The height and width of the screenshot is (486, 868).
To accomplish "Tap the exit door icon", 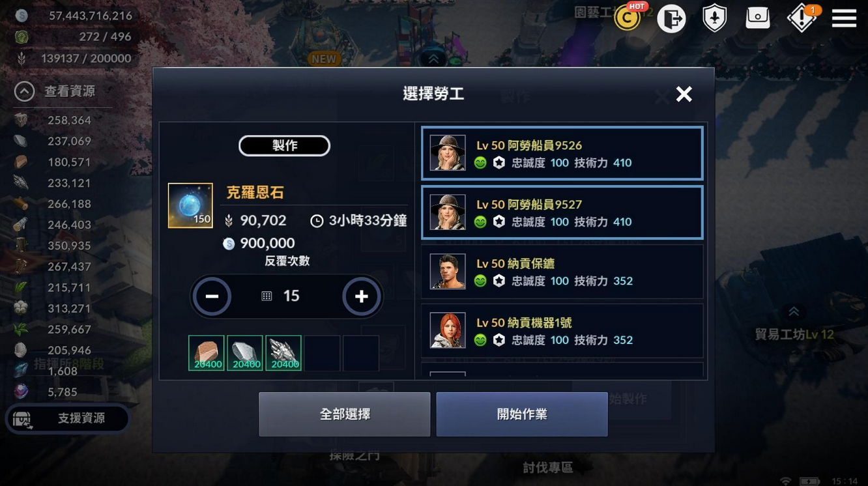I will pyautogui.click(x=671, y=18).
